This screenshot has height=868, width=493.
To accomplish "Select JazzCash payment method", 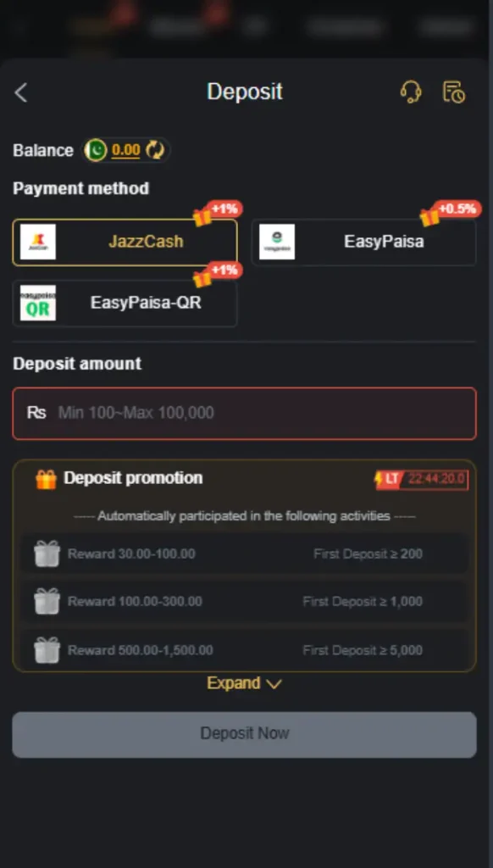I will tap(125, 242).
